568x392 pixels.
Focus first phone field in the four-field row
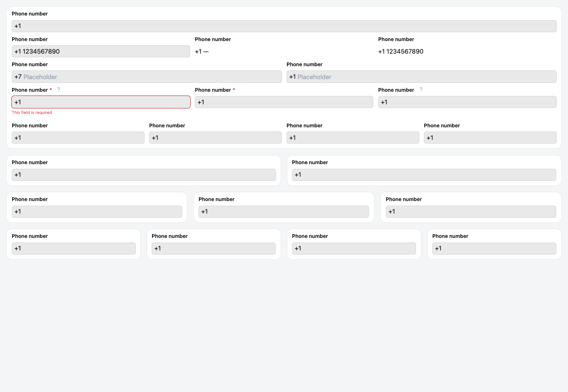pyautogui.click(x=78, y=138)
